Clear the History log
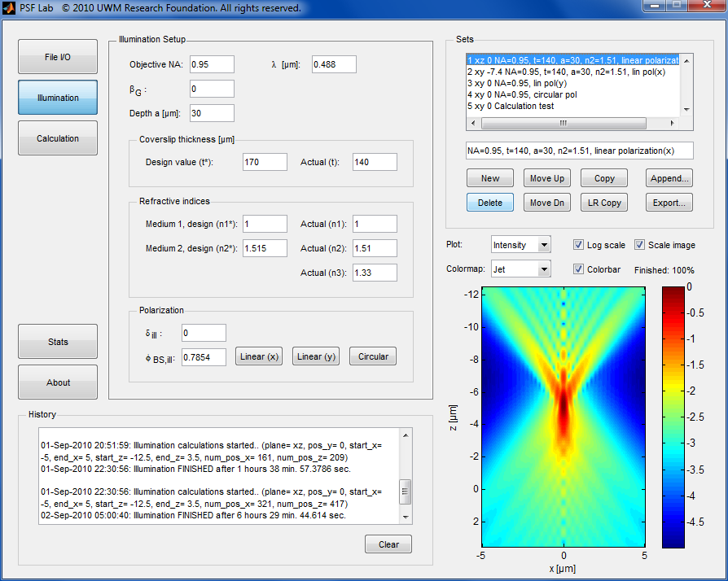Screen dimensions: 728x581 [388, 544]
